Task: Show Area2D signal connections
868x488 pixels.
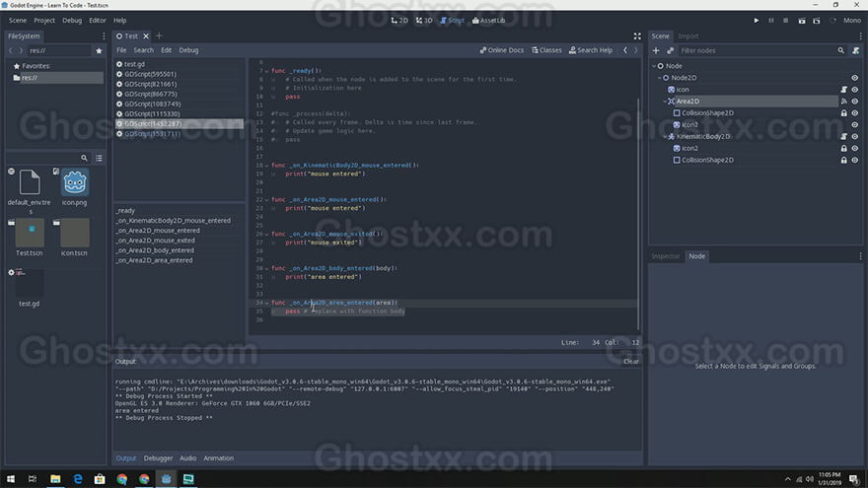Action: [843, 102]
